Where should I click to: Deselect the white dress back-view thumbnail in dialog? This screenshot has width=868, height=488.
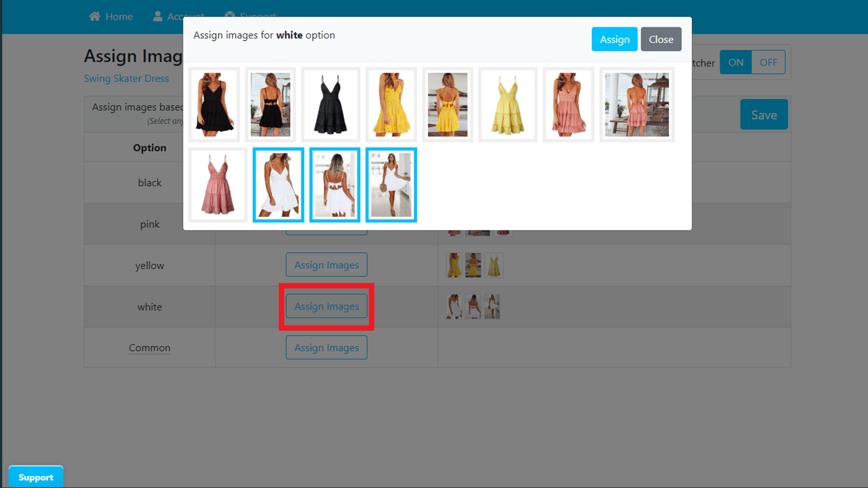pyautogui.click(x=335, y=185)
